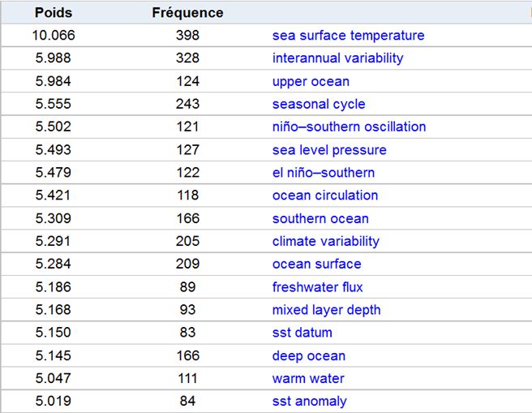Open the 'sea surface temperature' link
Viewport: 532px width, 413px height.
click(348, 36)
